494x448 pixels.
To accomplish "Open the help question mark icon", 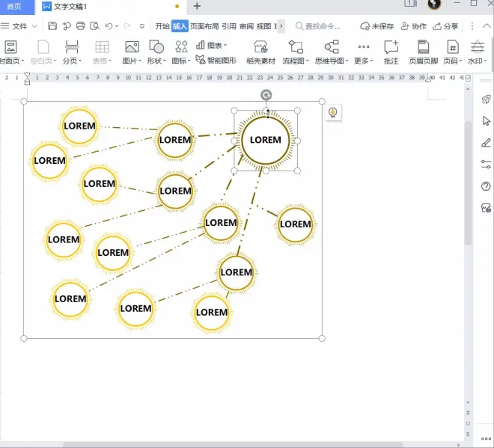I will [x=486, y=186].
